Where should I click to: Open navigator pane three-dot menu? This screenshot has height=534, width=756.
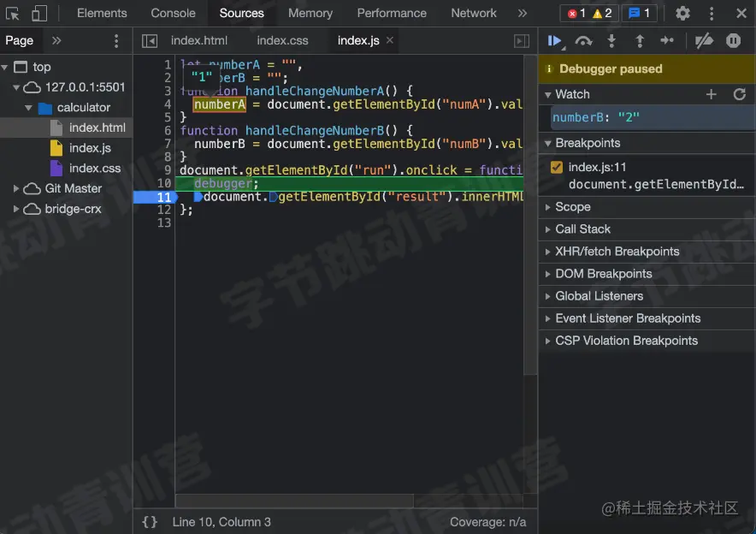tap(116, 41)
